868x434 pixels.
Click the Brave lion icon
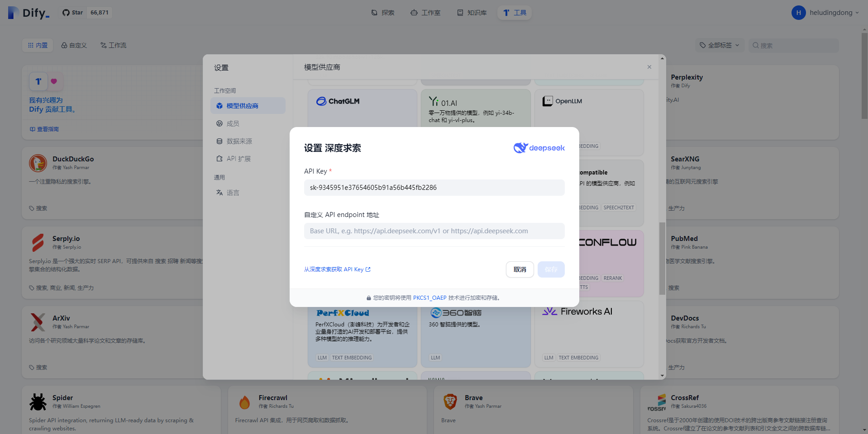tap(450, 402)
